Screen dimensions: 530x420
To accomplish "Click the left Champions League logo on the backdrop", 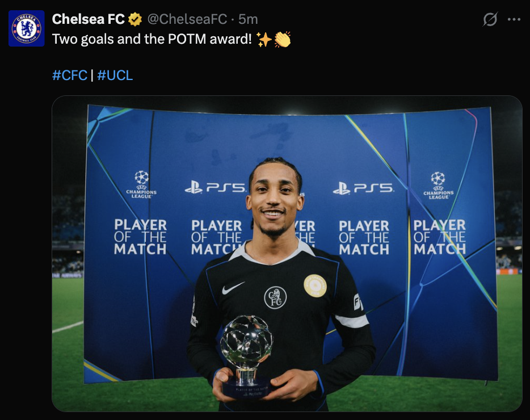I will click(x=141, y=184).
